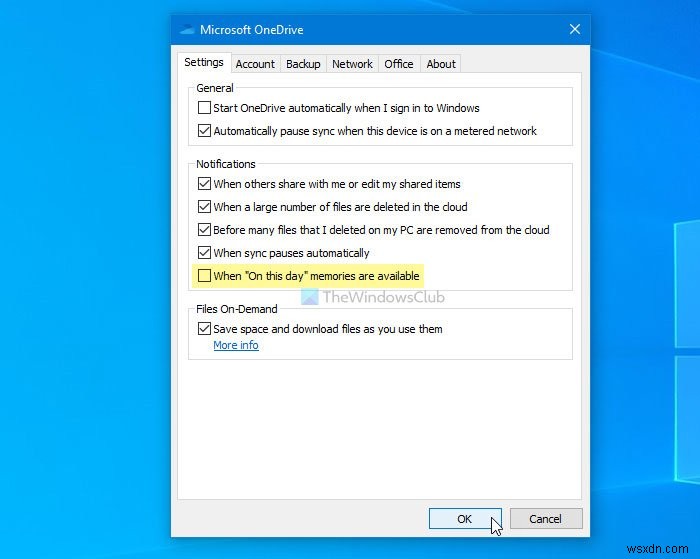The height and width of the screenshot is (559, 700).
Task: Disable When sync pauses automatically notification
Action: point(204,253)
